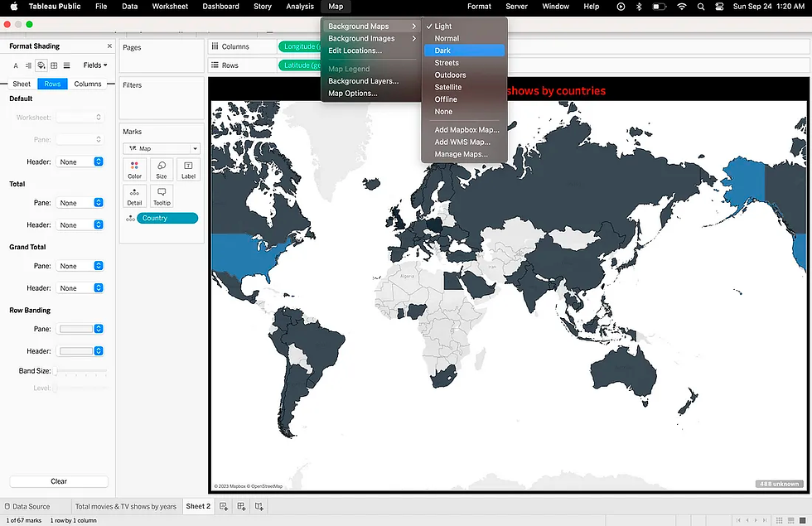Choose Satellite background map
Viewport: 812px width, 526px height.
464,87
